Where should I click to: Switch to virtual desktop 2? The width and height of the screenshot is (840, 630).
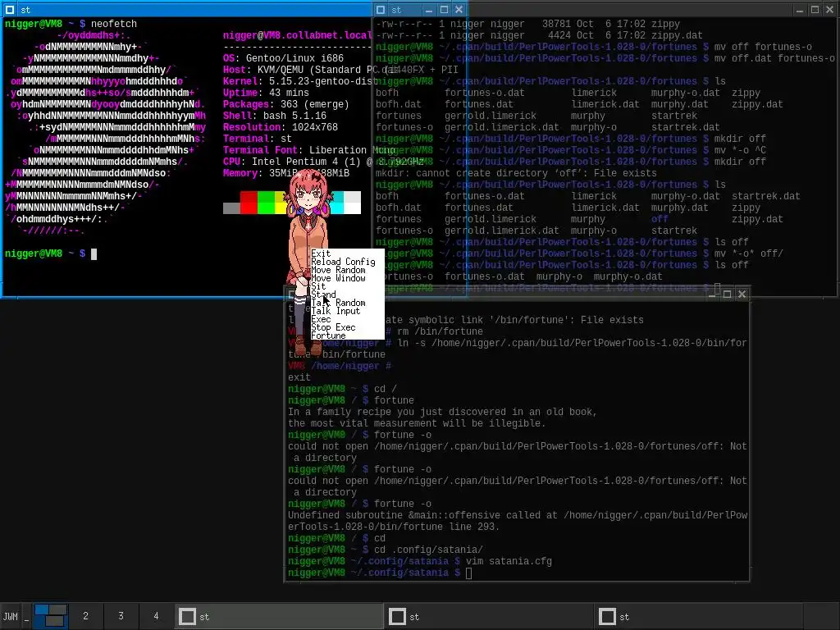pos(85,616)
